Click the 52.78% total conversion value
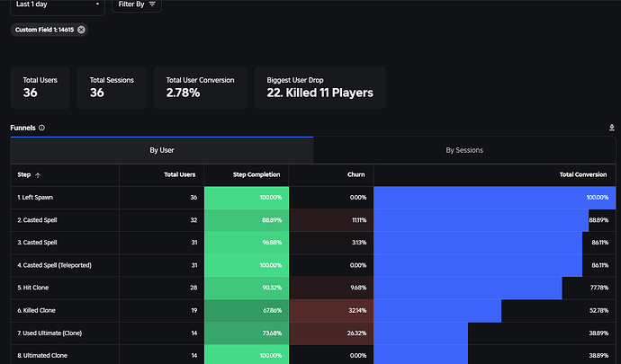Viewport: 621px width, 364px height. coord(598,311)
